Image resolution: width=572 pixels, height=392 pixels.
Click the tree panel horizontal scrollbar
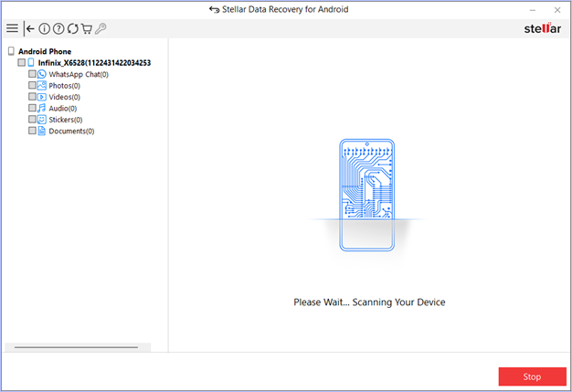tap(76, 347)
